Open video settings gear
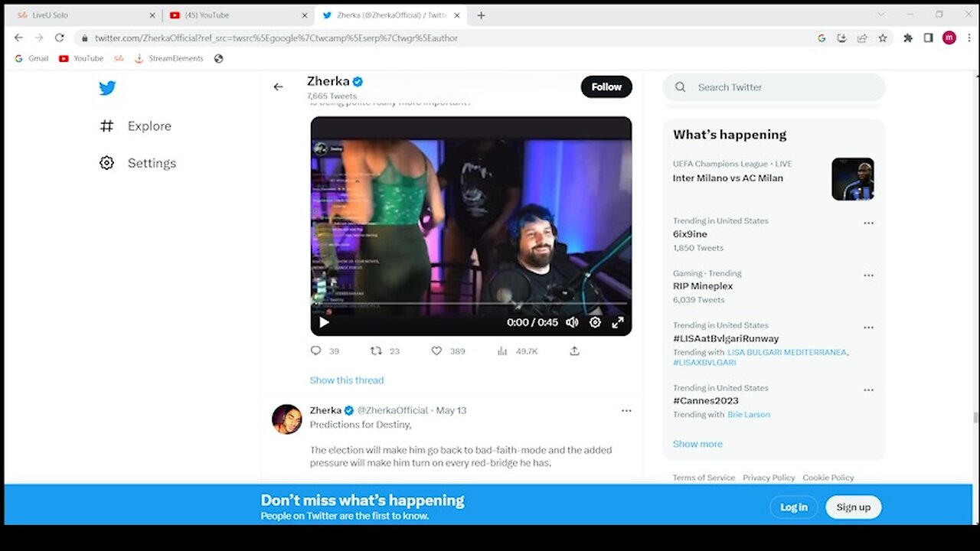 pyautogui.click(x=595, y=322)
